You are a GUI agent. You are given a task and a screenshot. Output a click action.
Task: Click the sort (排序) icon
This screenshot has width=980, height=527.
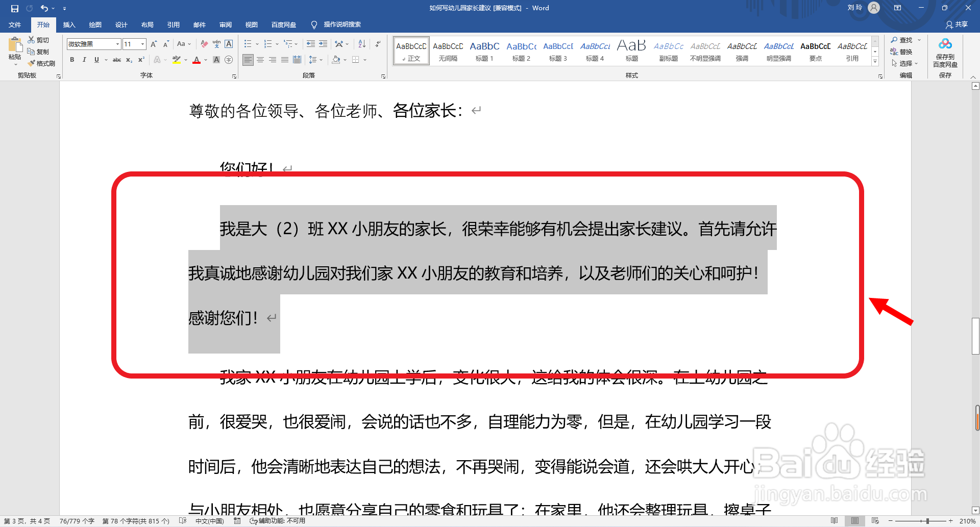coord(361,44)
